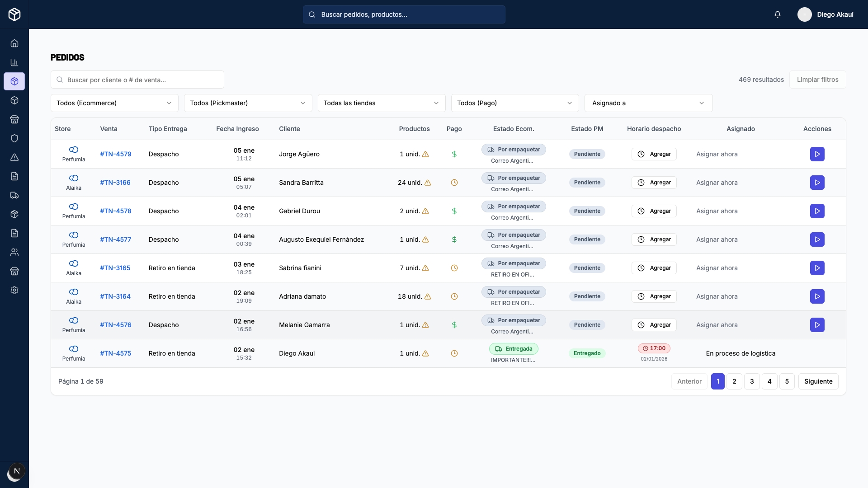Open the settings gear sidebar icon
Image resolution: width=868 pixels, height=488 pixels.
coord(14,290)
